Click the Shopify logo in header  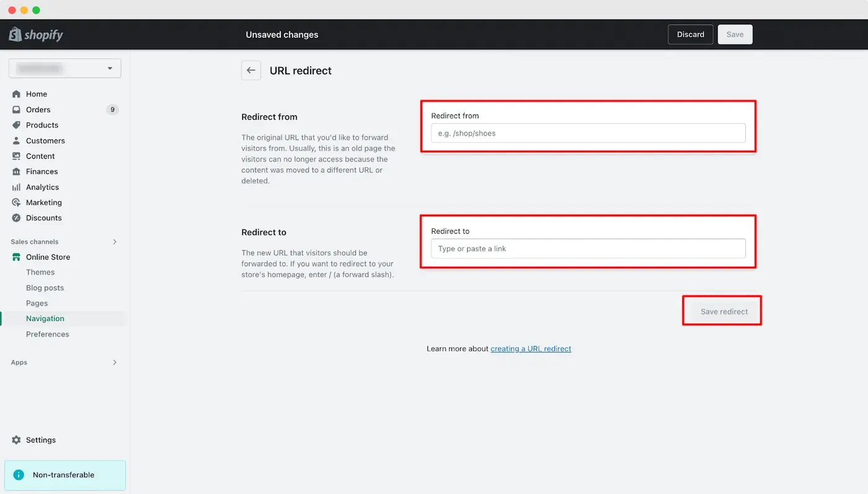(36, 35)
